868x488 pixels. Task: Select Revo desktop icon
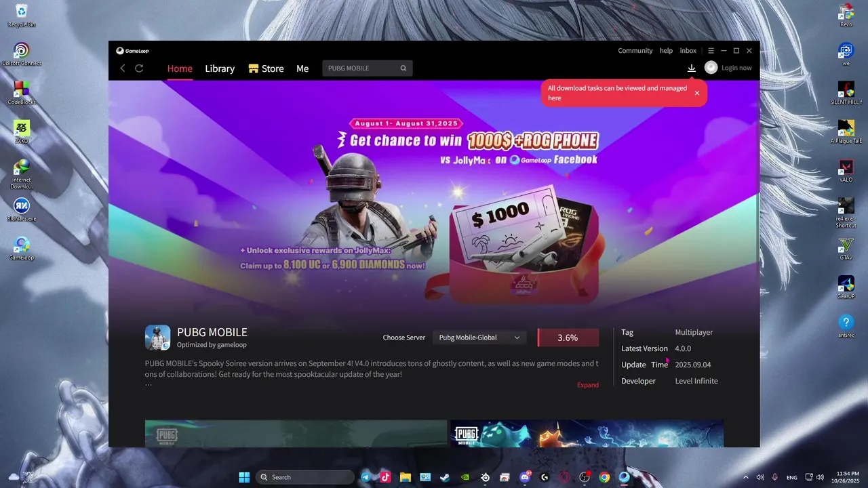[x=846, y=16]
